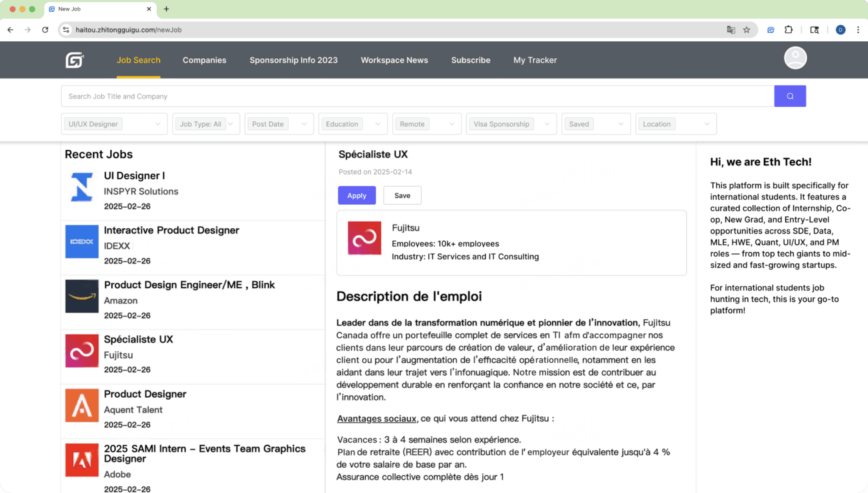Open the Visa Sponsorship filter dropdown
The height and width of the screenshot is (493, 868).
(511, 124)
